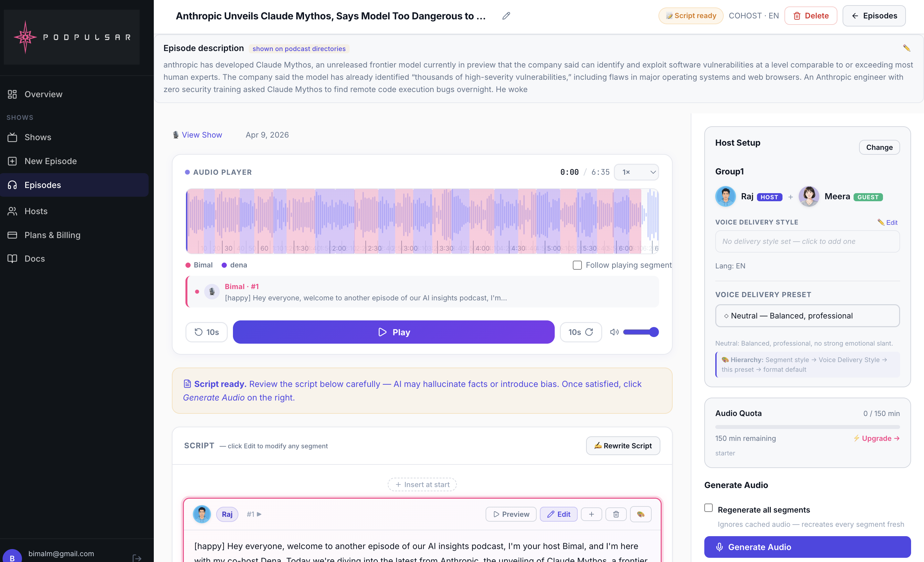This screenshot has width=924, height=562.
Task: Preview Raj's segment #1
Action: tap(511, 514)
